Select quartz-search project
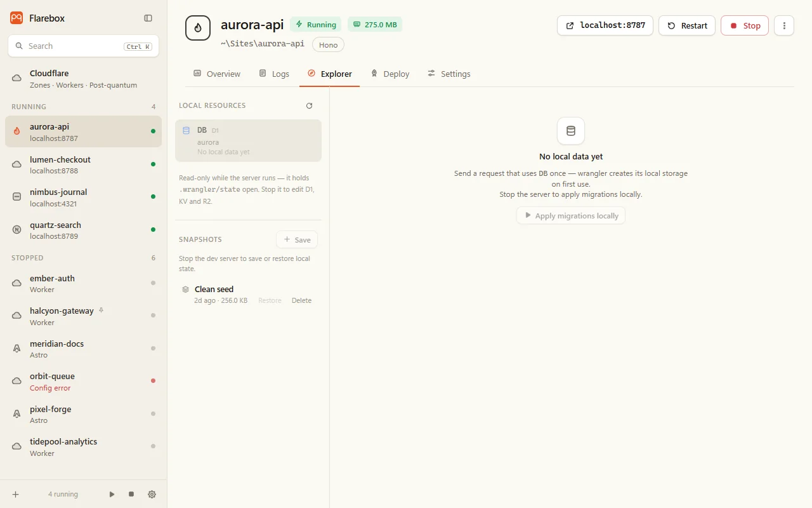The height and width of the screenshot is (508, 812). tap(83, 230)
